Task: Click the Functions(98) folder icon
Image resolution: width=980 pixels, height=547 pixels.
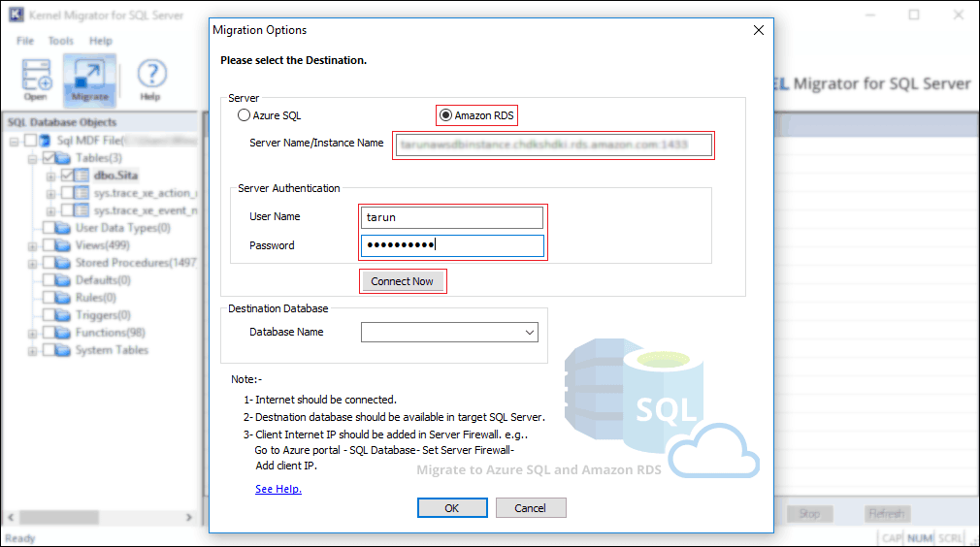Action: pyautogui.click(x=63, y=333)
